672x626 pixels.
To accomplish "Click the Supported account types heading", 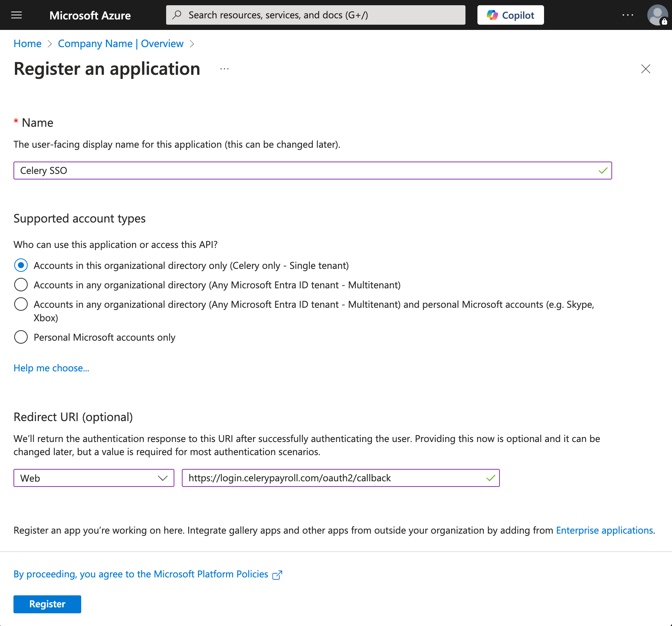I will (79, 218).
